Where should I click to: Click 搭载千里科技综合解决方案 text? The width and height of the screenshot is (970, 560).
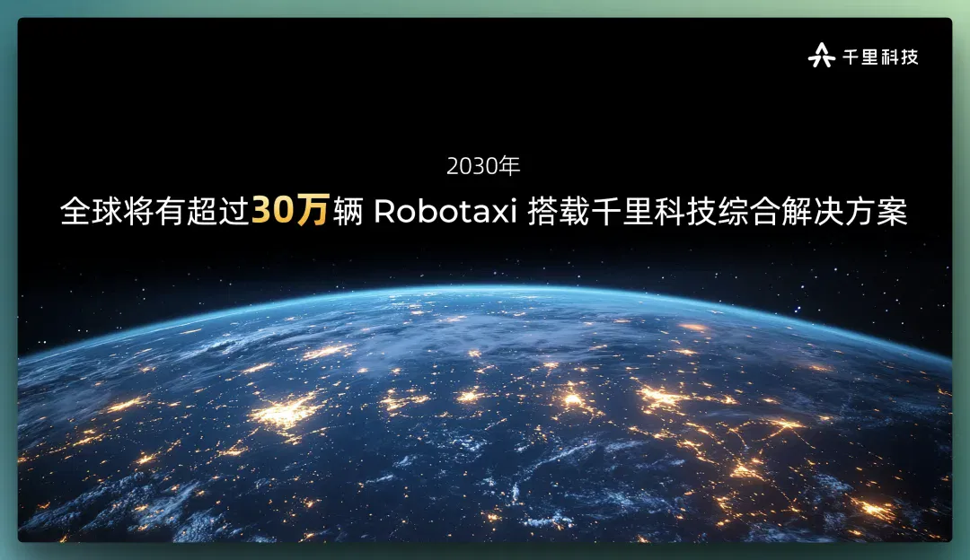(x=718, y=212)
